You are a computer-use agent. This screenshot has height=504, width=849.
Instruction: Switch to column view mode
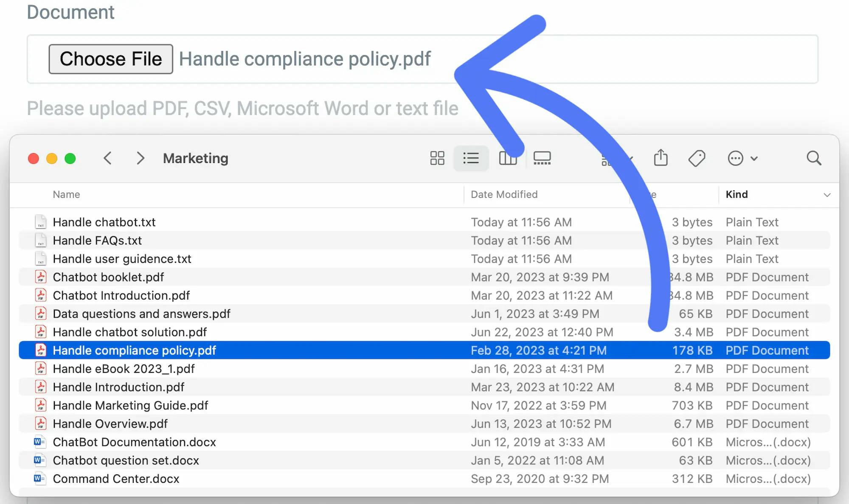[x=507, y=158]
